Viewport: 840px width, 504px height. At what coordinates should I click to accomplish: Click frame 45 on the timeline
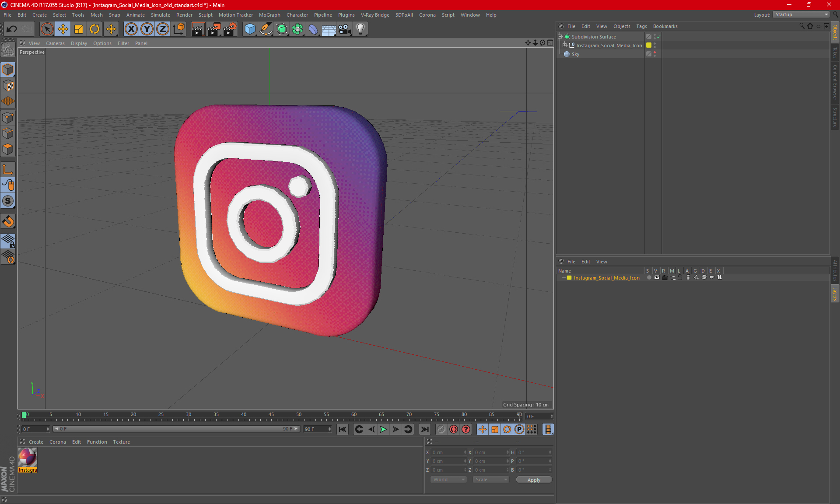pyautogui.click(x=271, y=415)
